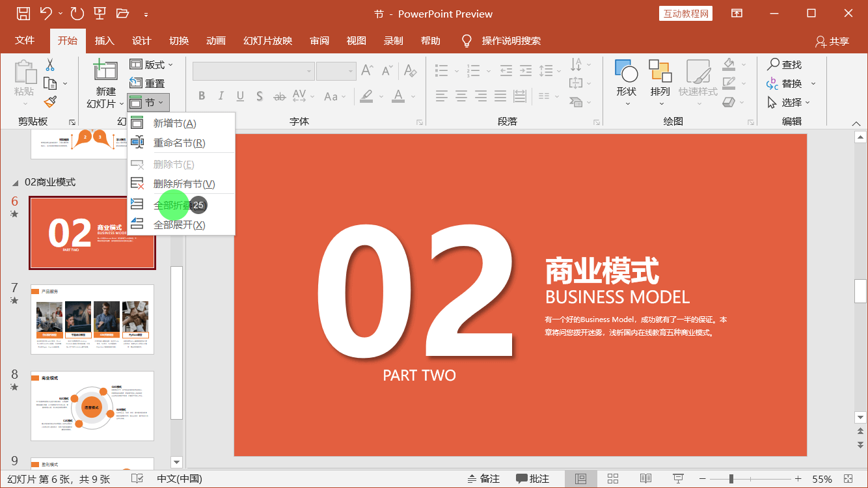Select slide 8 thumbnail
Screen dimensions: 868x488
pyautogui.click(x=92, y=406)
